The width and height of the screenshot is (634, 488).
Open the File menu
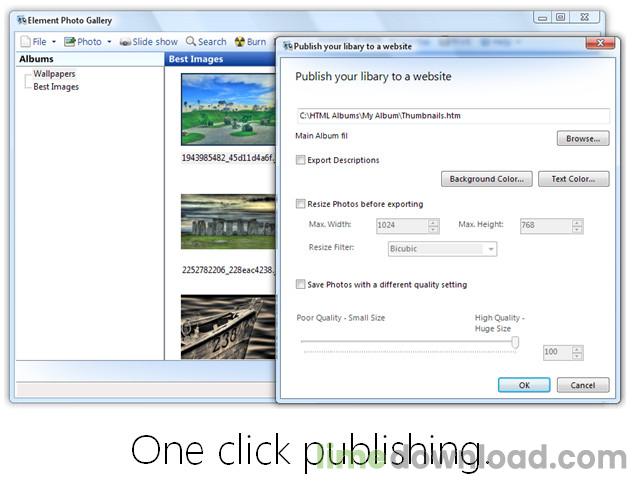[39, 42]
